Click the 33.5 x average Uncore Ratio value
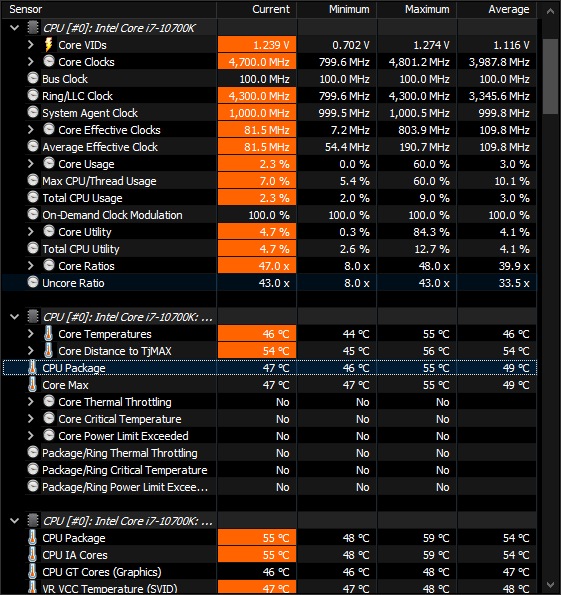The image size is (561, 595). pyautogui.click(x=514, y=283)
